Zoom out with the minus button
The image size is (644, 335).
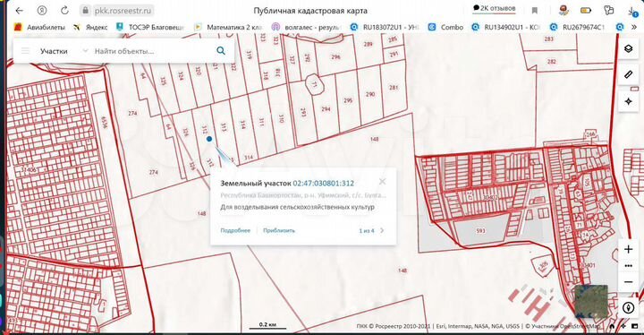(x=629, y=282)
